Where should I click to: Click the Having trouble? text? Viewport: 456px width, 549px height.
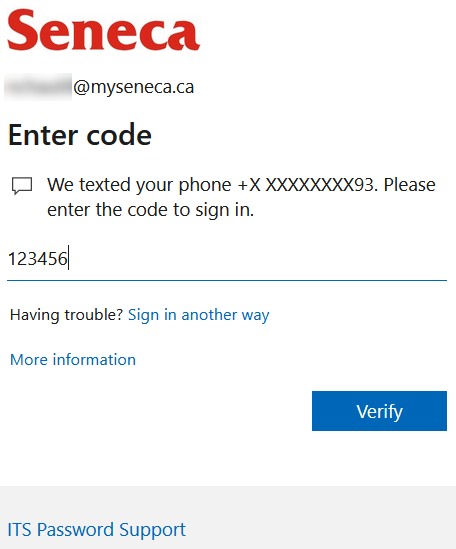(x=66, y=315)
